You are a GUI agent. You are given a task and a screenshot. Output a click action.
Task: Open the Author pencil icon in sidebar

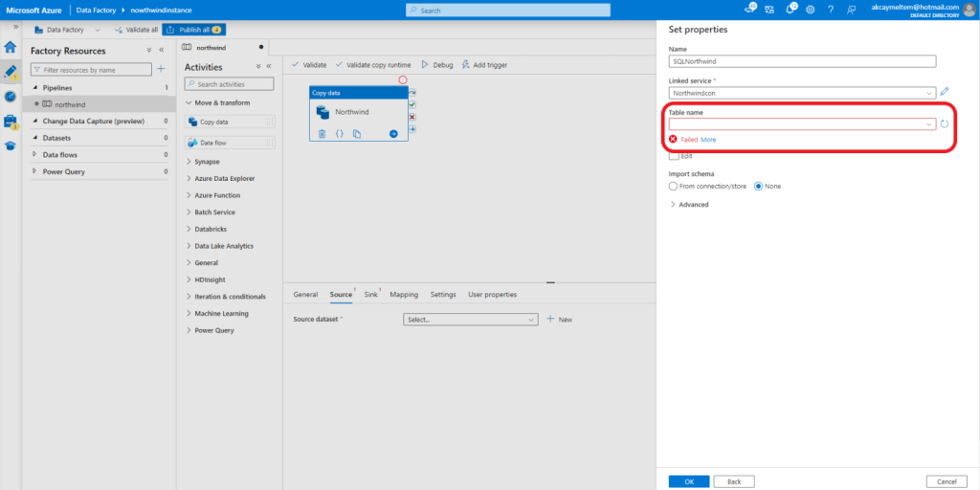[11, 72]
